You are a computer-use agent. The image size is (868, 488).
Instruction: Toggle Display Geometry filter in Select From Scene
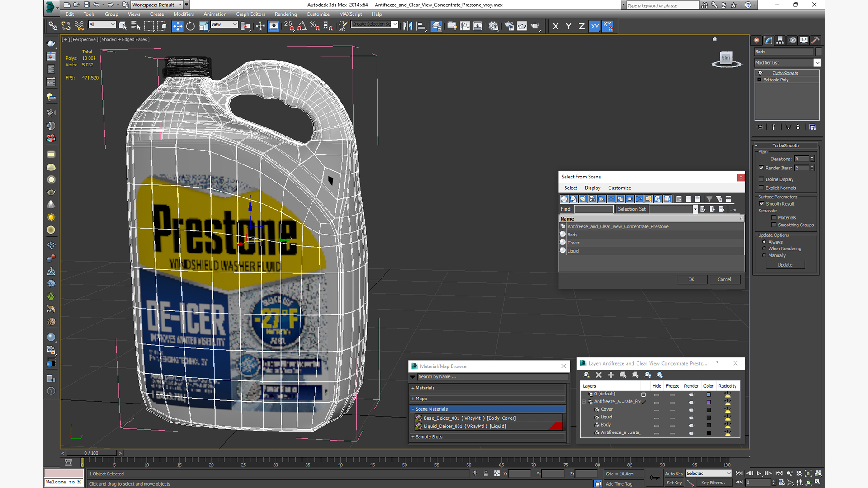(x=564, y=199)
